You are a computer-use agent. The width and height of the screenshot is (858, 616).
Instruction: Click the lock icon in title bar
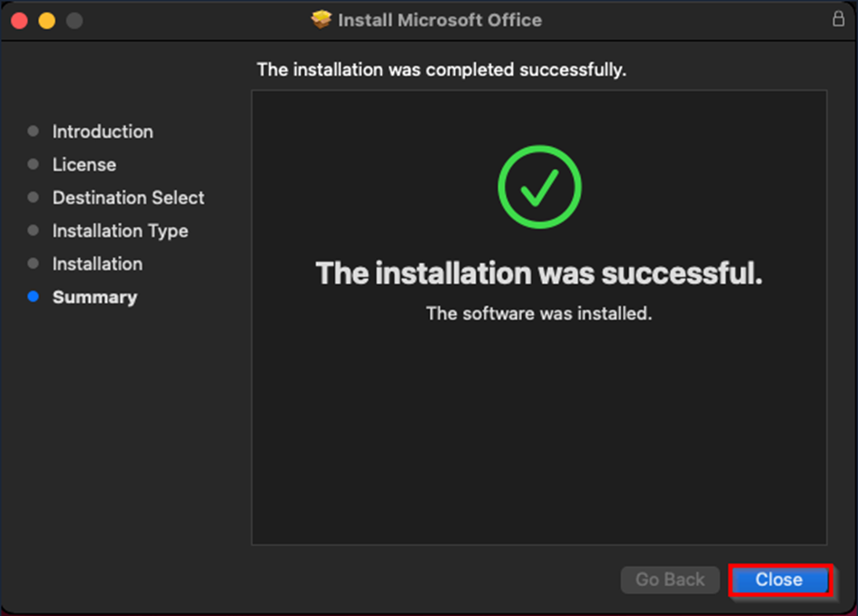[x=838, y=19]
